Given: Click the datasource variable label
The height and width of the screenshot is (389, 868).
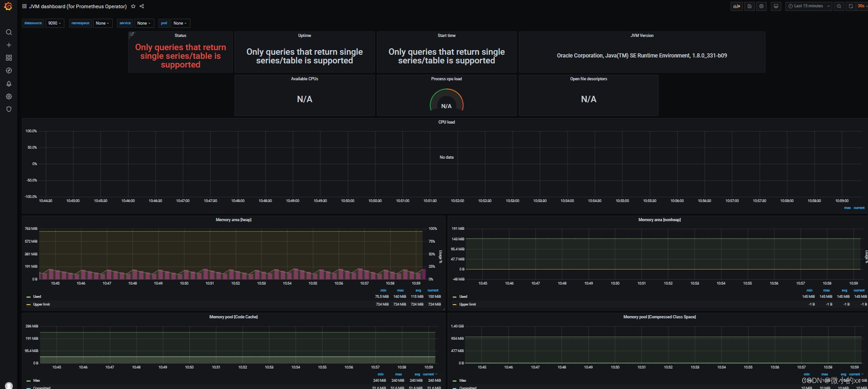Looking at the screenshot, I should click(x=33, y=23).
